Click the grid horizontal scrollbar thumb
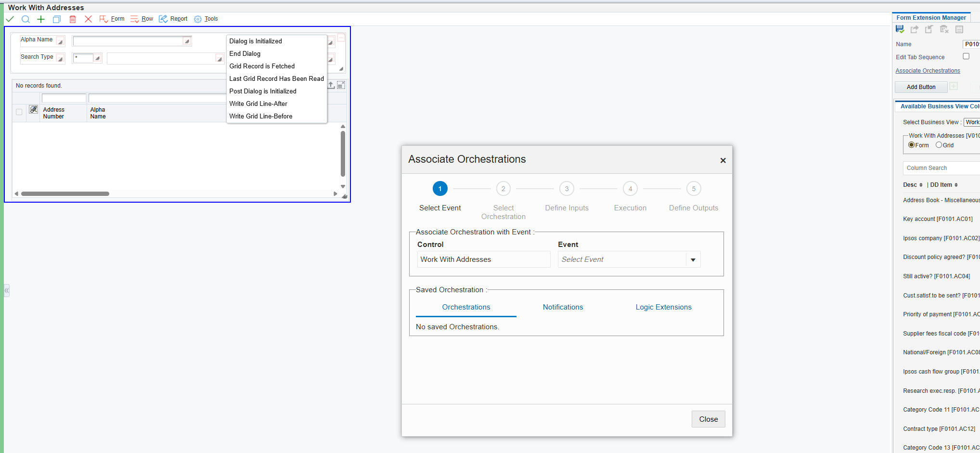This screenshot has width=980, height=453. coord(65,194)
